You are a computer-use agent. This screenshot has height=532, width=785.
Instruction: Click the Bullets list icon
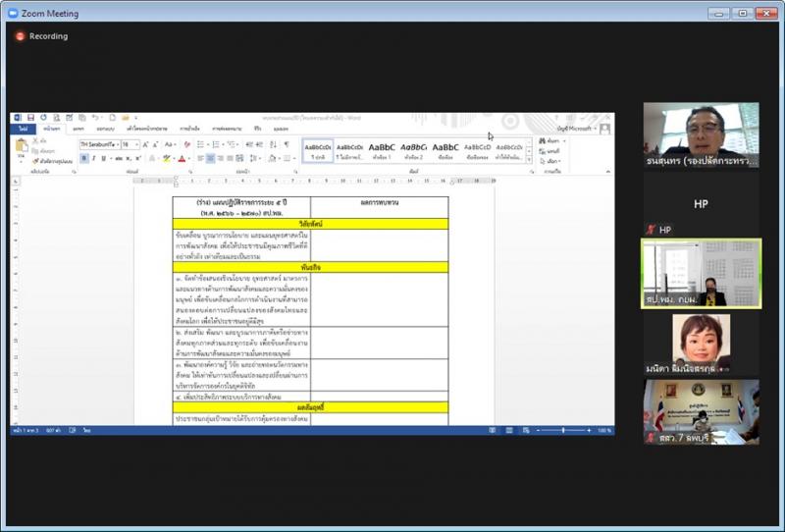tap(201, 144)
